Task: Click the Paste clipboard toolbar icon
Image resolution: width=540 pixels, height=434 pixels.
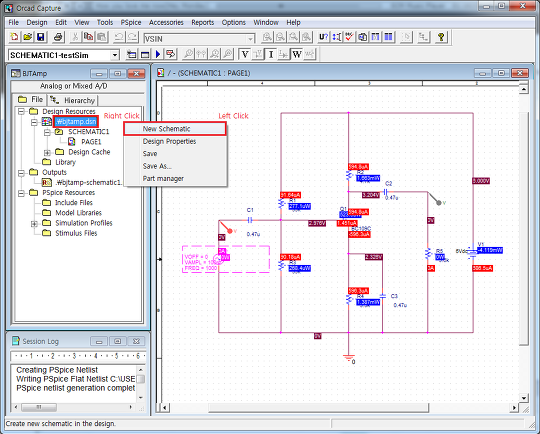Action: tap(102, 37)
